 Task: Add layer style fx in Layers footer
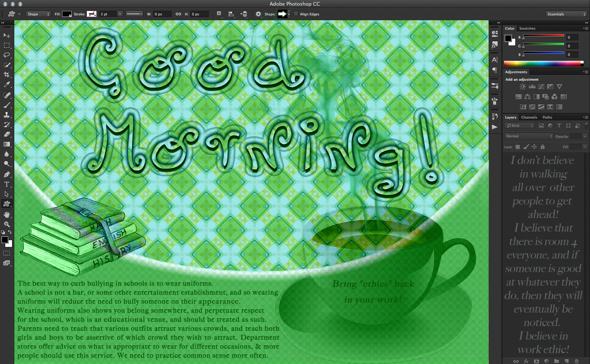526,361
